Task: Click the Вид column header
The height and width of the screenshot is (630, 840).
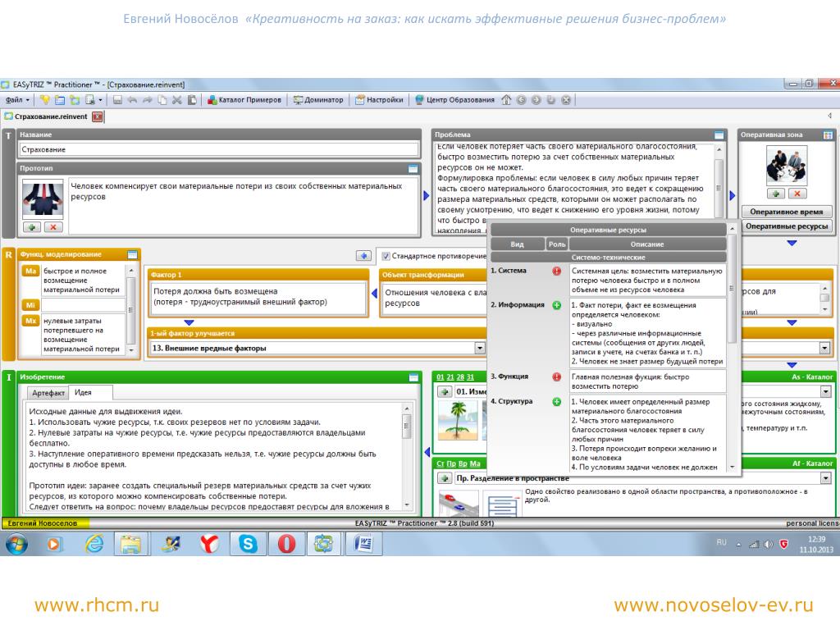Action: pyautogui.click(x=517, y=244)
